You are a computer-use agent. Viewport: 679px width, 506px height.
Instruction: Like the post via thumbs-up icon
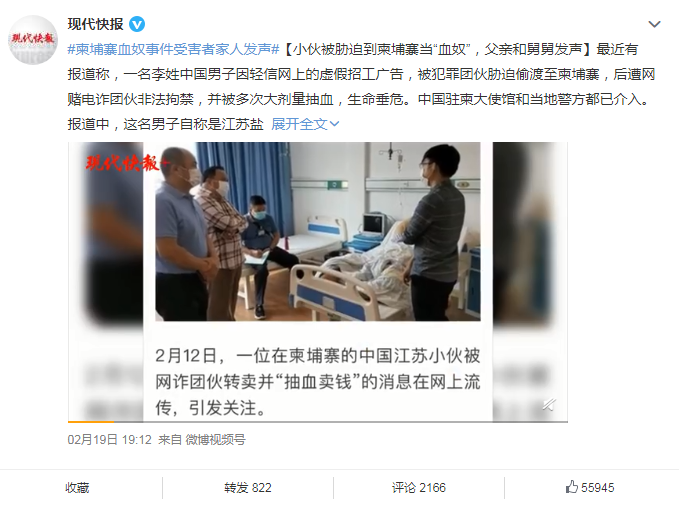click(572, 487)
